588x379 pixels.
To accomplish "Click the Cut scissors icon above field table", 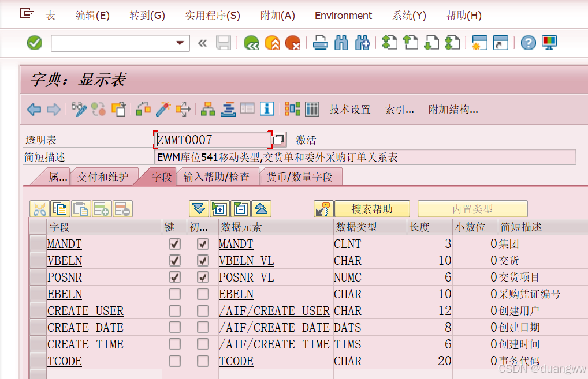I will (39, 209).
